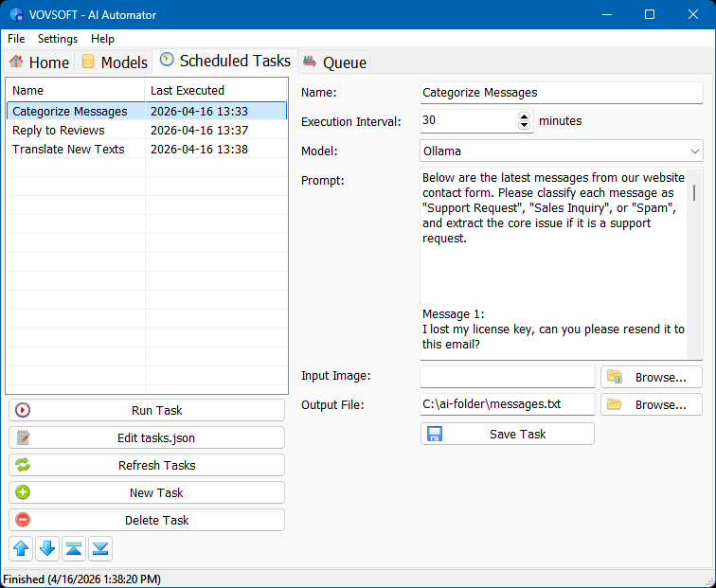
Task: Click into the Name field with Categorize Messages
Action: [x=562, y=93]
